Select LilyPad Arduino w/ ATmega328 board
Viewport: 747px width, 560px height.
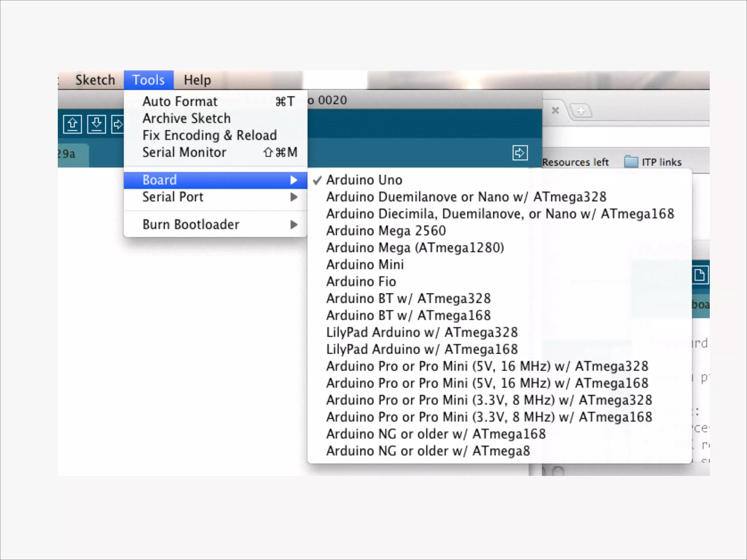click(x=422, y=332)
